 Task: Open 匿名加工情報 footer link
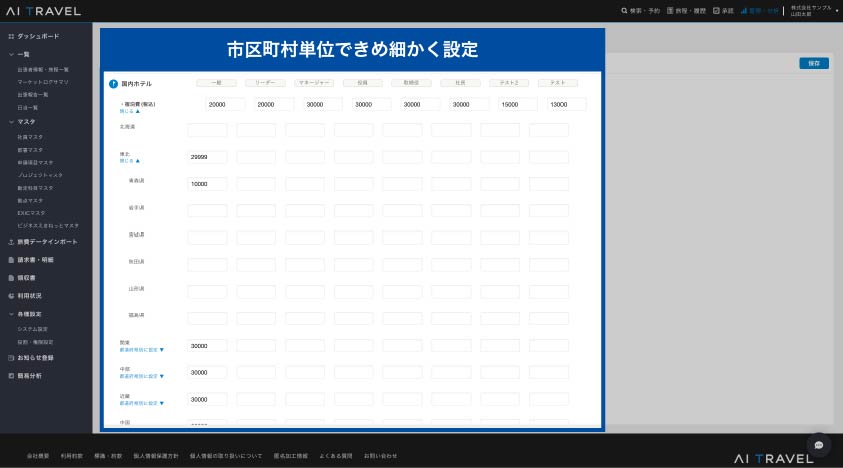(x=291, y=456)
